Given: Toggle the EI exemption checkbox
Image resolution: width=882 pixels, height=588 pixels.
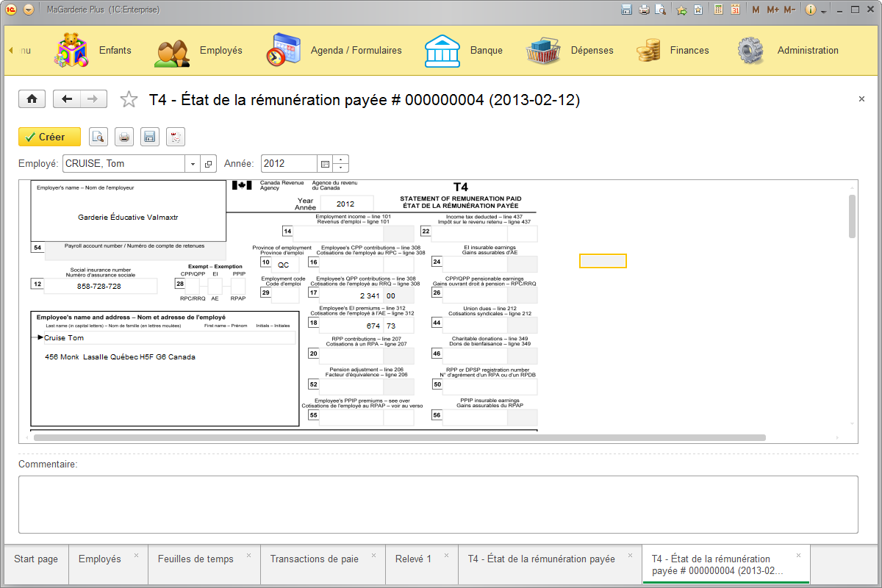Looking at the screenshot, I should (215, 287).
